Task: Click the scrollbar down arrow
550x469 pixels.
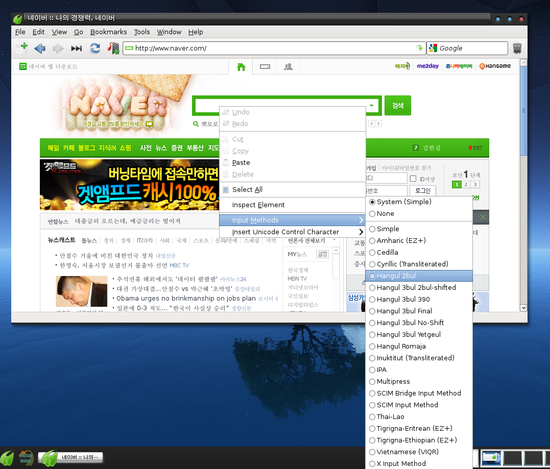Action: tap(523, 308)
